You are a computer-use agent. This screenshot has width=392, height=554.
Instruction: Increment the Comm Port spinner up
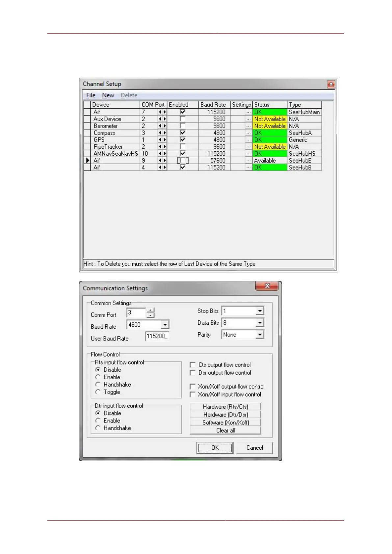pos(150,310)
